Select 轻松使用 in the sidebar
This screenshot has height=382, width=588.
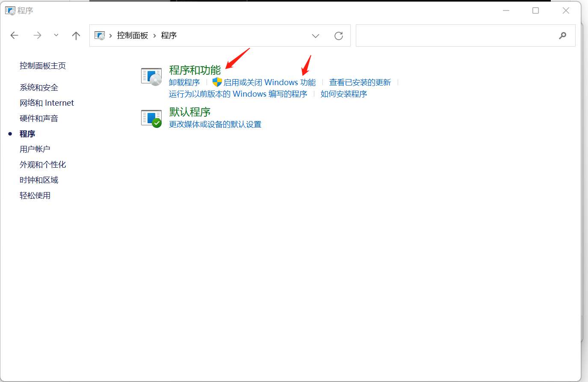pos(35,195)
